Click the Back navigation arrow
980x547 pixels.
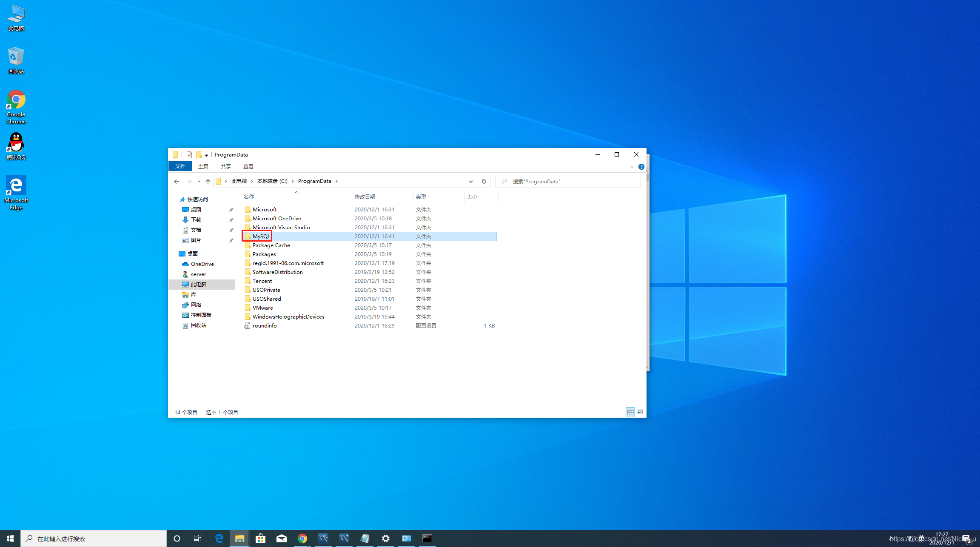[177, 181]
